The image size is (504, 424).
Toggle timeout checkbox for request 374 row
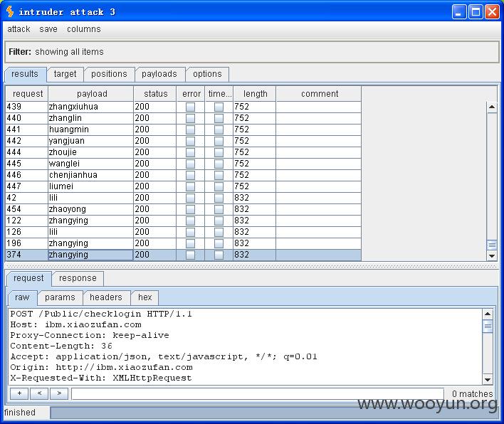[219, 255]
